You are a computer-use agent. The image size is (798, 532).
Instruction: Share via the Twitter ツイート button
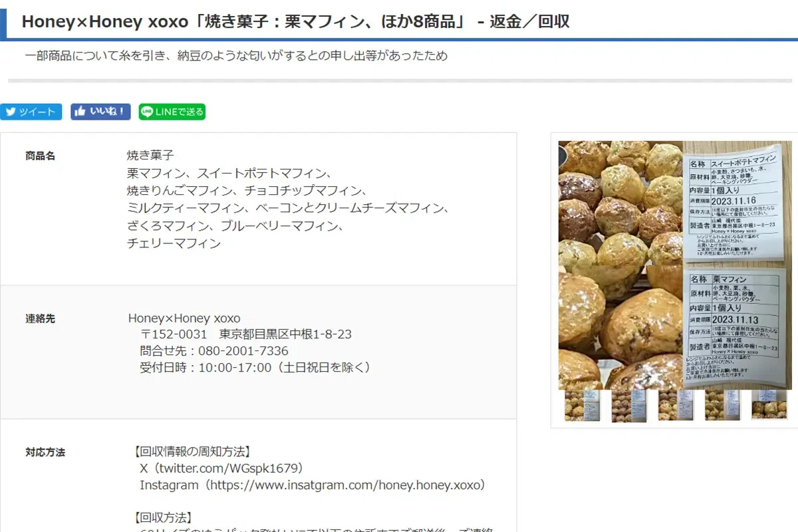coord(31,112)
